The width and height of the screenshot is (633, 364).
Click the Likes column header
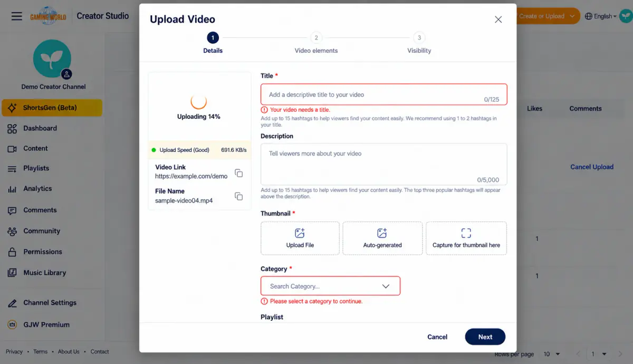pos(534,109)
